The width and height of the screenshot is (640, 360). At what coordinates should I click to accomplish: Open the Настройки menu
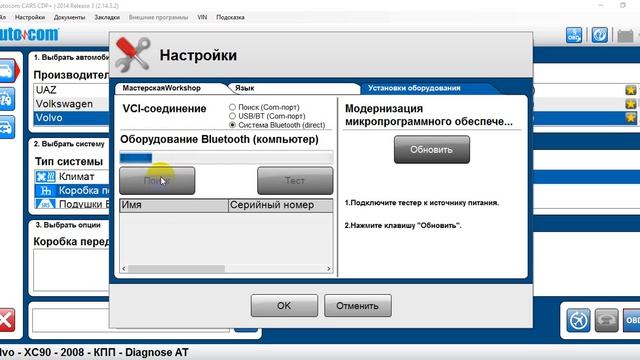[30, 18]
